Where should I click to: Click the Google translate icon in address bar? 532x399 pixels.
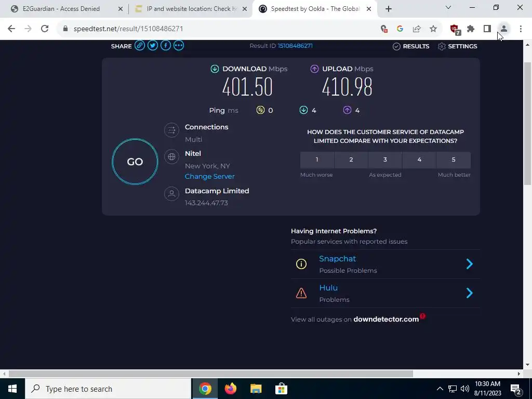tap(400, 29)
